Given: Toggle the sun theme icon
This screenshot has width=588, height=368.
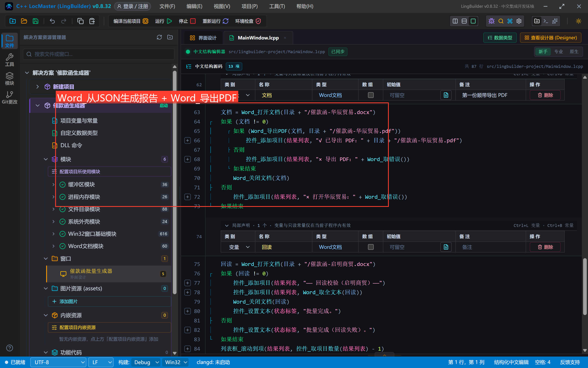Looking at the screenshot, I should coord(578,21).
